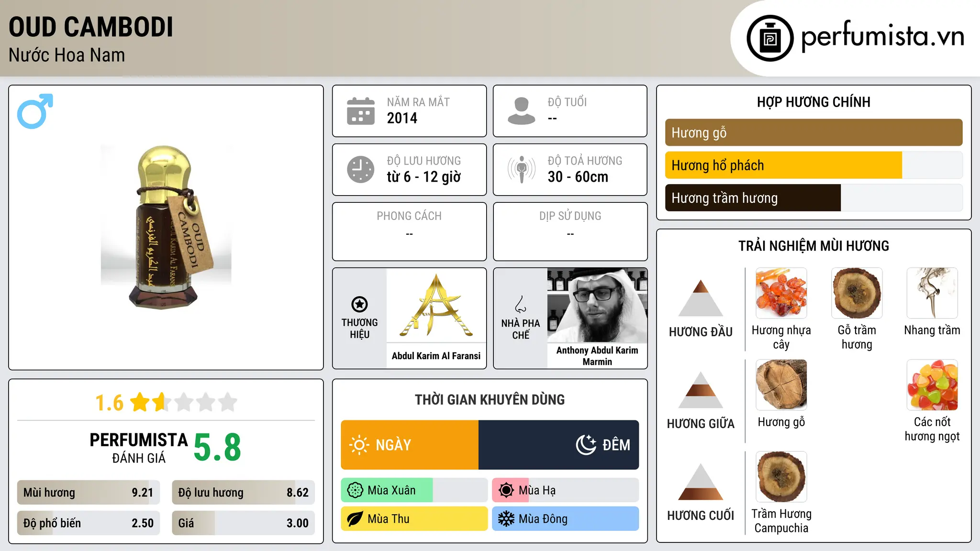
Task: Click the perfumista.vn site name
Action: coord(882,36)
